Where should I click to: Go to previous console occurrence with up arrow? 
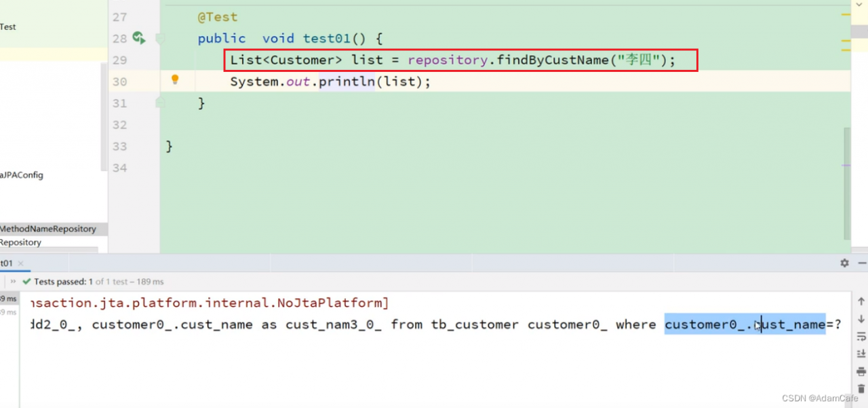coord(861,301)
